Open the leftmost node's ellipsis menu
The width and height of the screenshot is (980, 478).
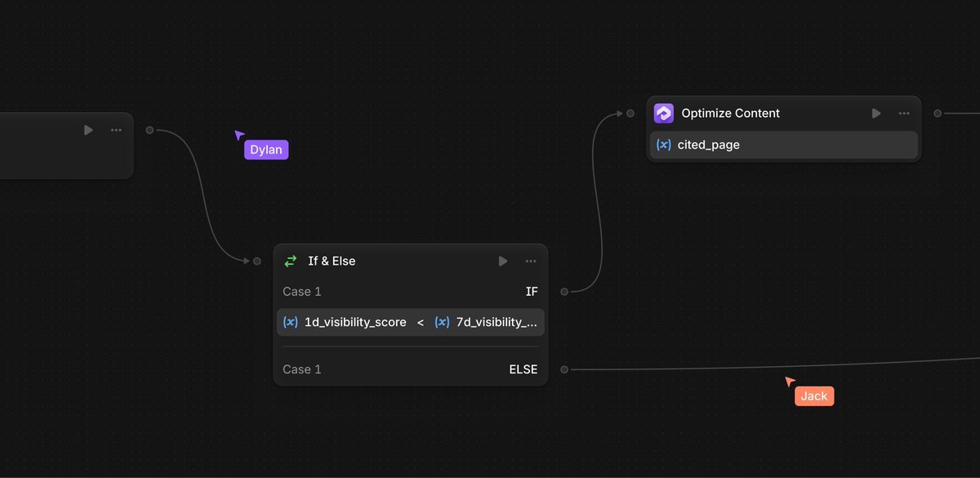pyautogui.click(x=116, y=130)
